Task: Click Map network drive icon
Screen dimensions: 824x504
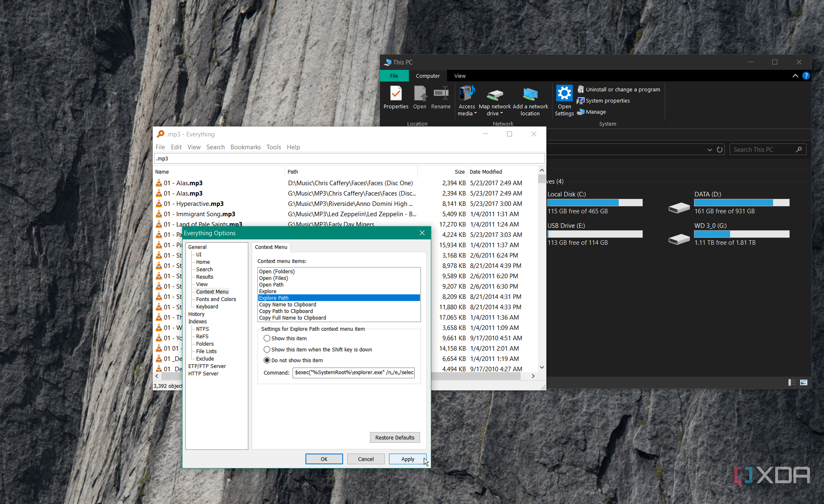Action: click(x=495, y=94)
